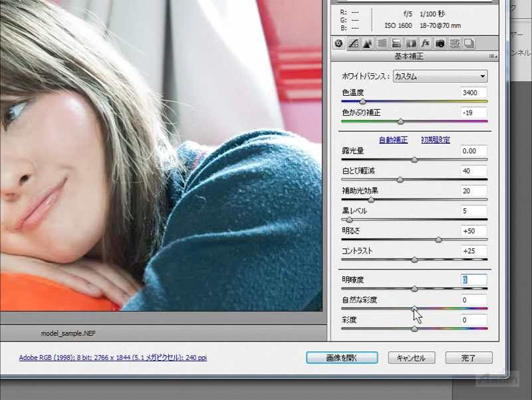Open the Split Toning tab icon
This screenshot has width=532, height=400.
(x=396, y=43)
